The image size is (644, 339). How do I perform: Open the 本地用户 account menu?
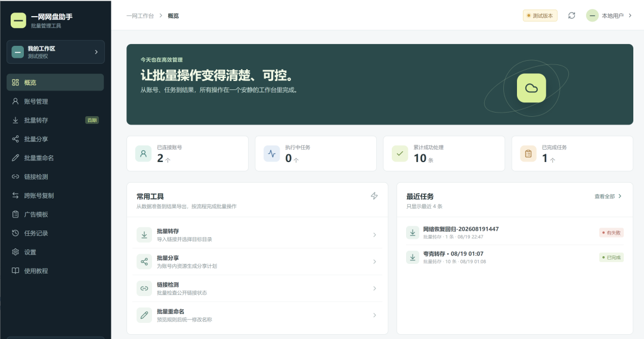[x=609, y=16]
